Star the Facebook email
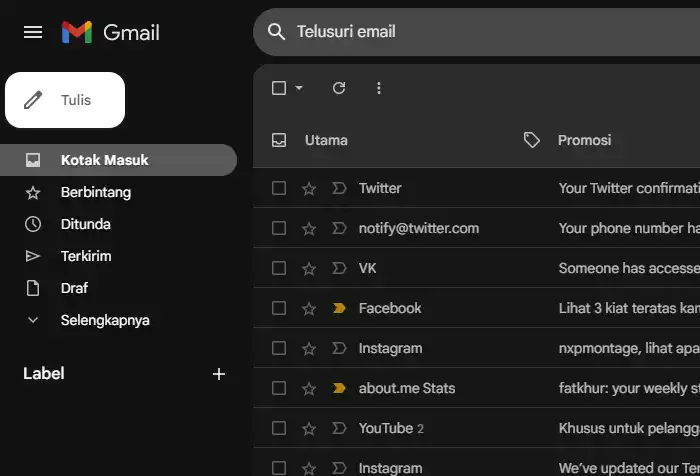700x476 pixels. 309,309
